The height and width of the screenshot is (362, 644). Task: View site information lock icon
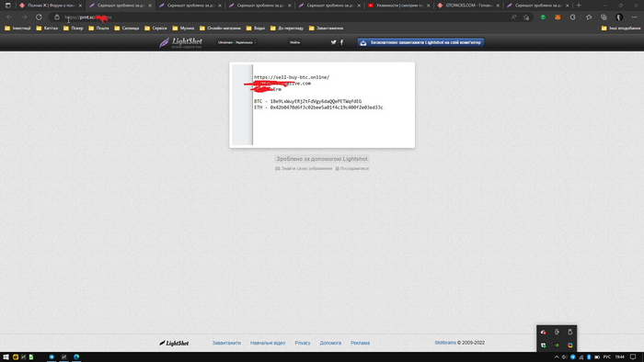tap(57, 17)
